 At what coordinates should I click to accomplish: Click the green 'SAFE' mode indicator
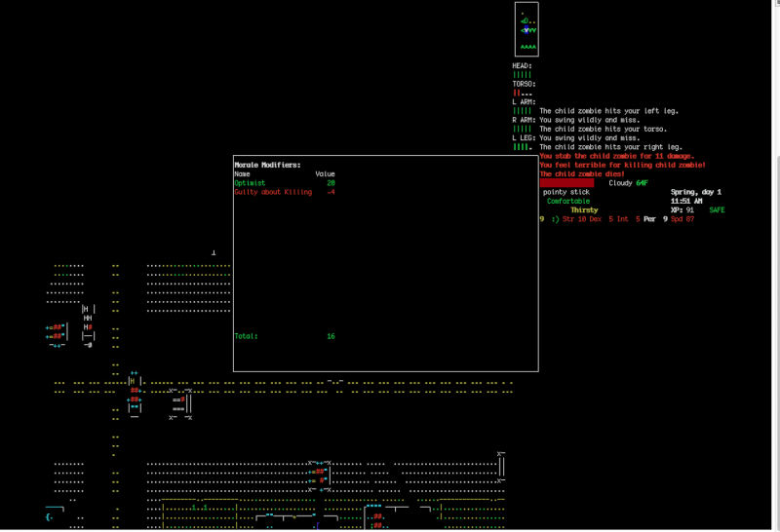coord(717,210)
